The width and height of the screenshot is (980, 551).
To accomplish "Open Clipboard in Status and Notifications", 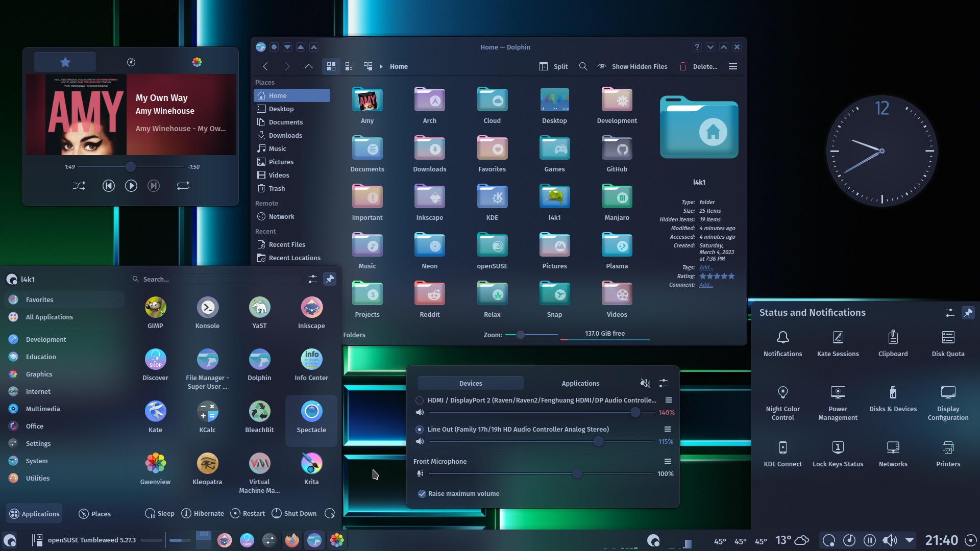I will click(x=893, y=343).
